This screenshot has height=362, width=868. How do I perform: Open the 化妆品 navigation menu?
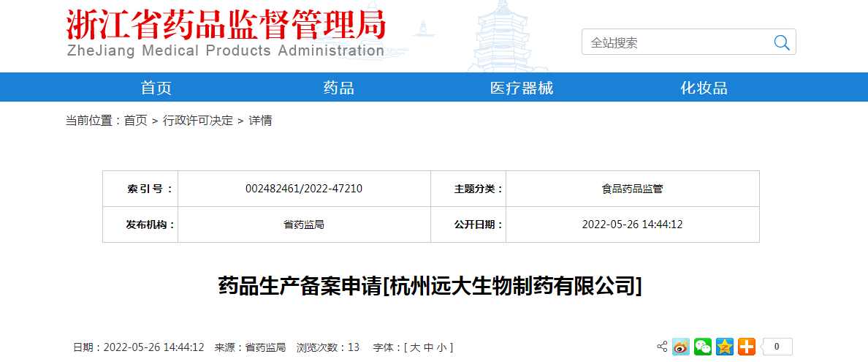tap(704, 88)
